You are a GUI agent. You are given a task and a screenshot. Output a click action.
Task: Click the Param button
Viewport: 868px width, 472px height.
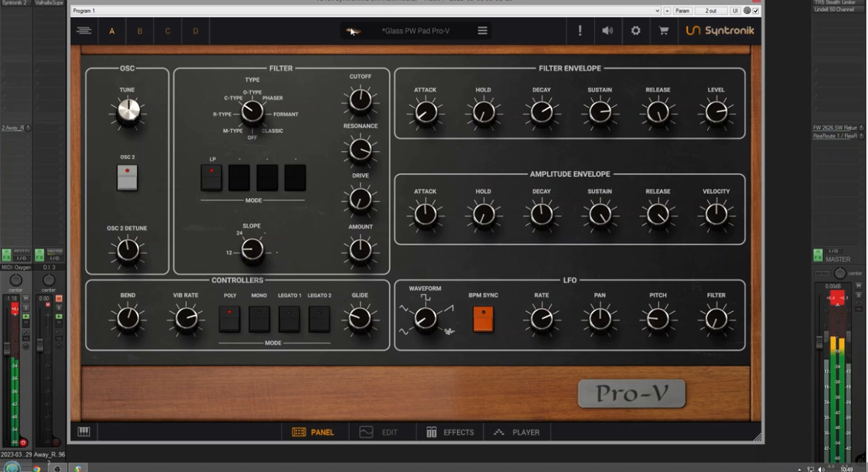(x=683, y=11)
